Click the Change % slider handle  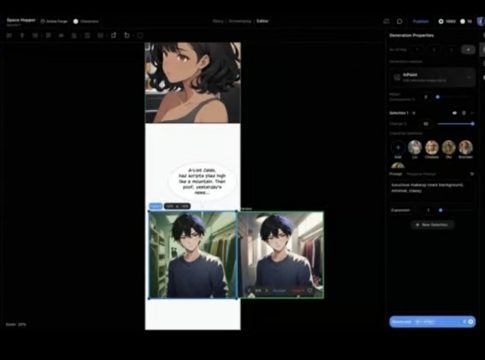[472, 124]
